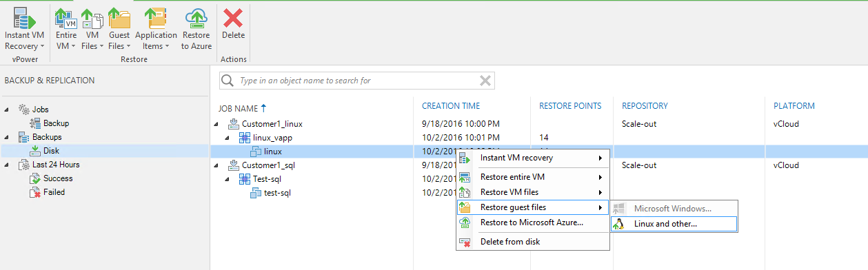Select Microsoft Windows submenu item
The height and width of the screenshot is (270, 868).
(x=674, y=208)
